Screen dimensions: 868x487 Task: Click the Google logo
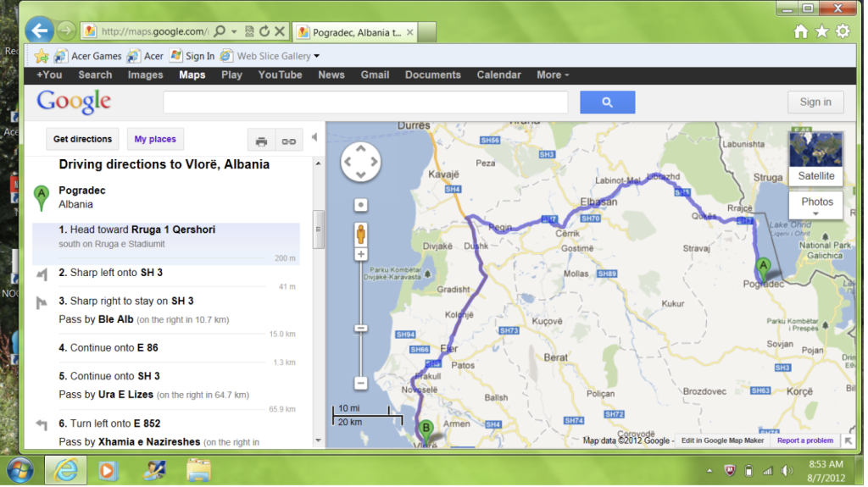(x=74, y=102)
